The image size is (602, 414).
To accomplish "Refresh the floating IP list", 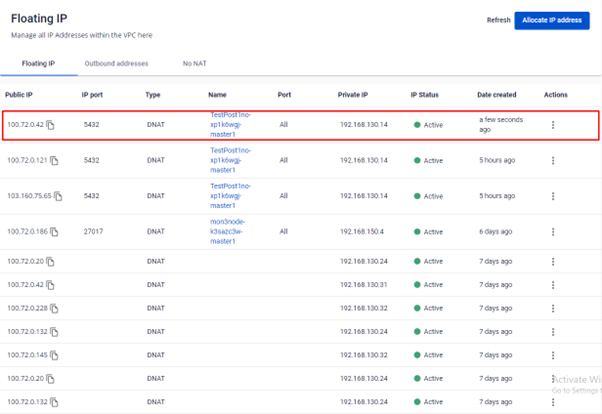I will [498, 20].
